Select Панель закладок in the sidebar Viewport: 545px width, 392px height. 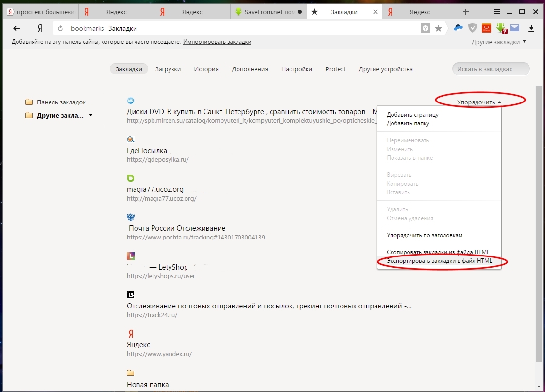coord(61,102)
